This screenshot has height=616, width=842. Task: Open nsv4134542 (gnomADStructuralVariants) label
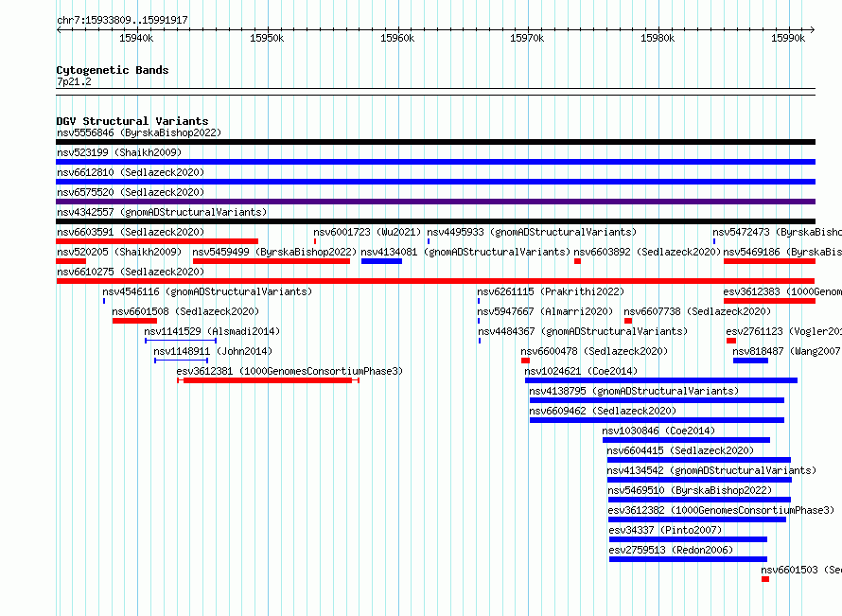click(x=711, y=470)
